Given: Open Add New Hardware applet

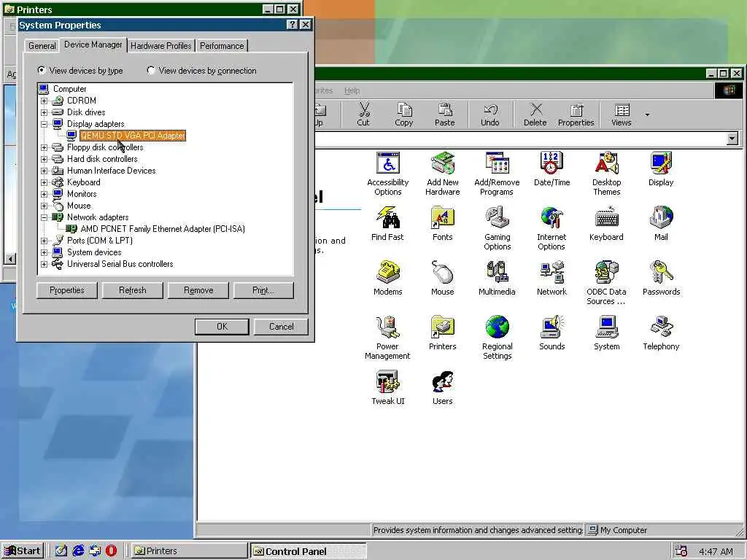Looking at the screenshot, I should 443,174.
